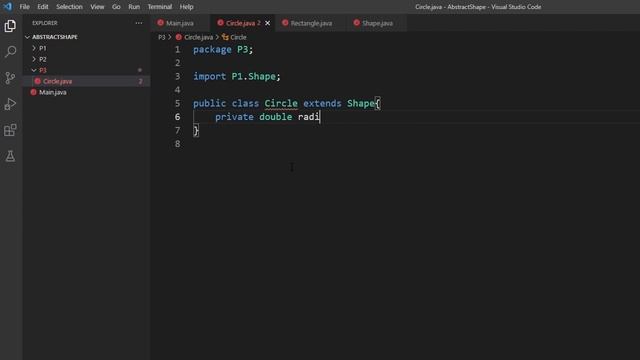
Task: Click the EXPLORER panel title
Action: click(45, 23)
